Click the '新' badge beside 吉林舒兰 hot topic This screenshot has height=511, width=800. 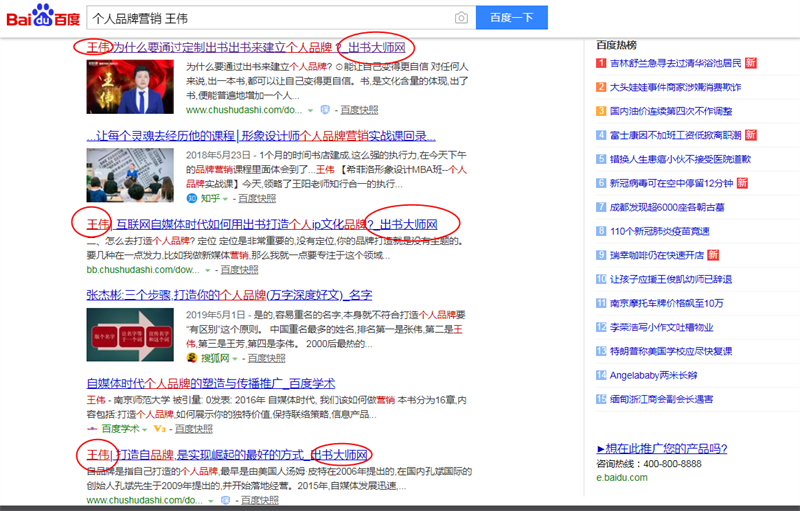(x=750, y=63)
